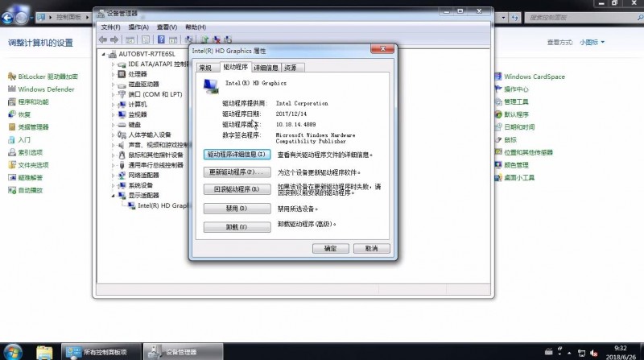Open the 小图标 view mode dropdown

(x=592, y=42)
